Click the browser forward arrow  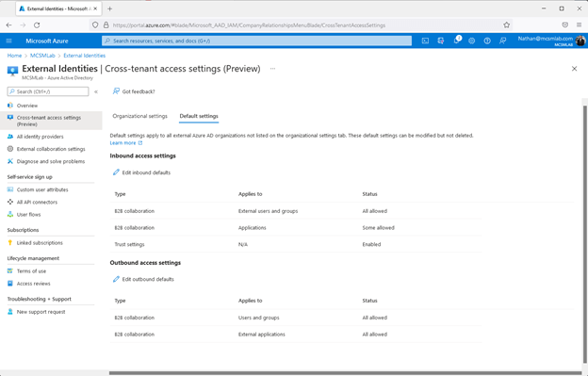[23, 25]
